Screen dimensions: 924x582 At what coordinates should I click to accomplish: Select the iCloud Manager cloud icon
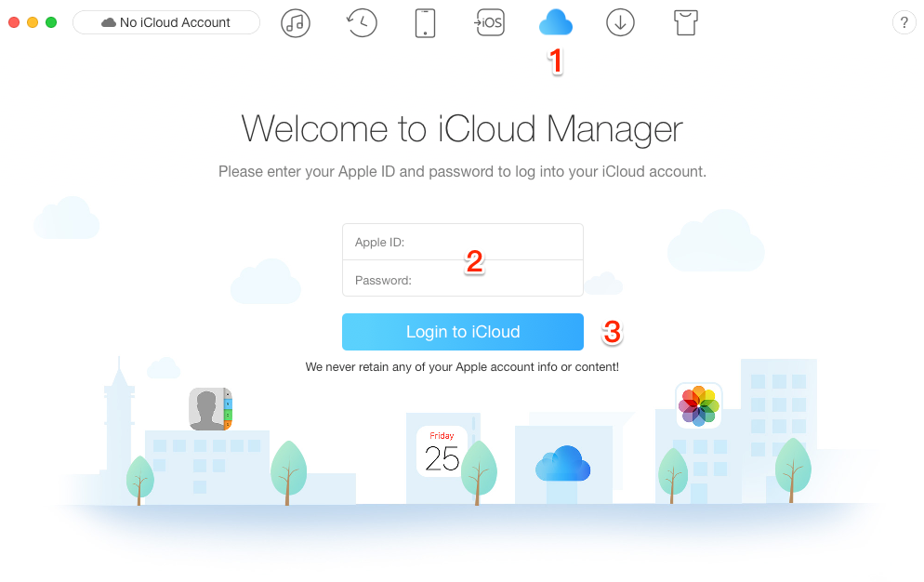pos(556,22)
